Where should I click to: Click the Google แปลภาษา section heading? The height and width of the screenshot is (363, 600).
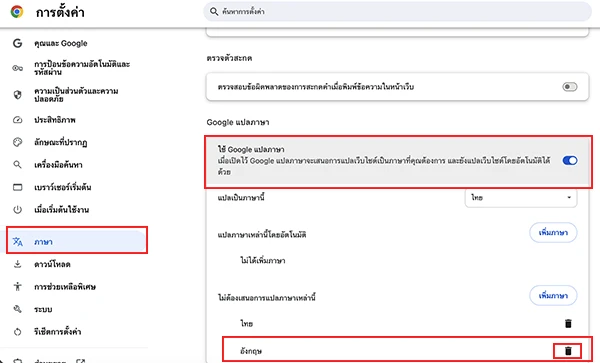click(238, 122)
